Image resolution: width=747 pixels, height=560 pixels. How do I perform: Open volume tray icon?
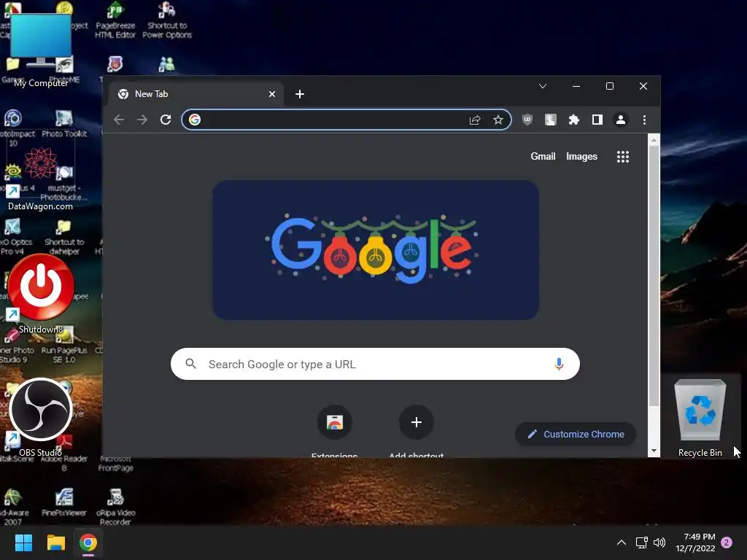click(x=659, y=542)
